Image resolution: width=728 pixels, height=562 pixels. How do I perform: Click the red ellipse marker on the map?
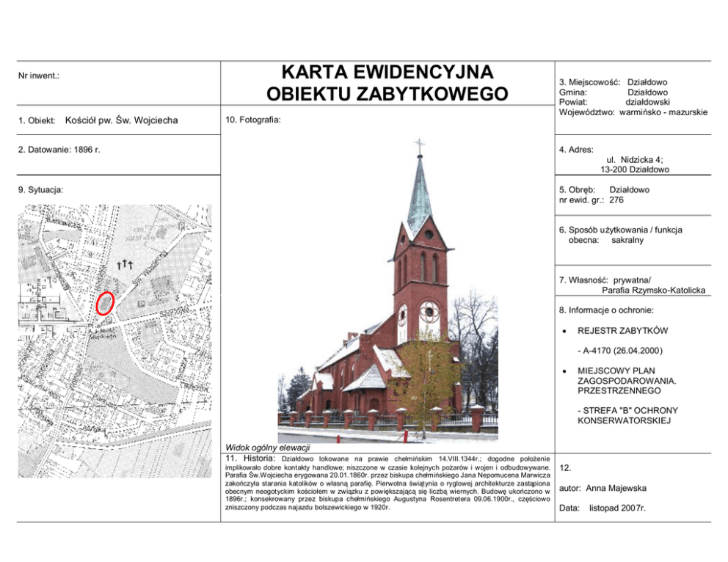[105, 302]
